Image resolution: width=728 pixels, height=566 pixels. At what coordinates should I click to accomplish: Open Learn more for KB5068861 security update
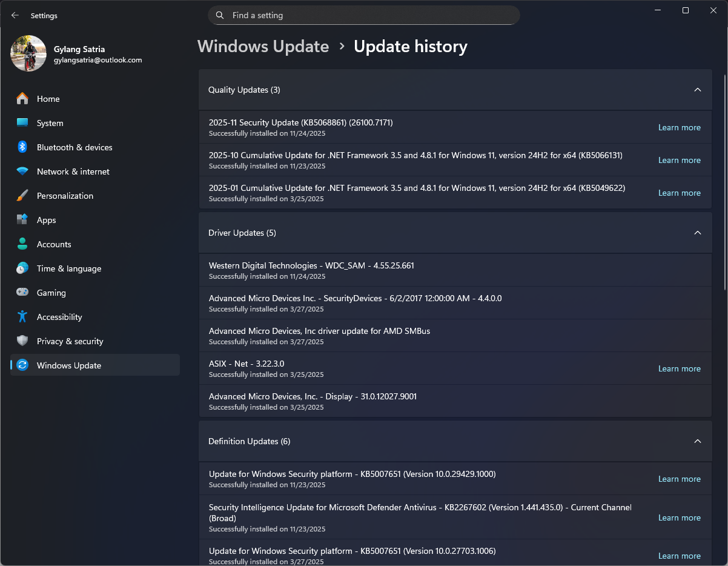[679, 127]
